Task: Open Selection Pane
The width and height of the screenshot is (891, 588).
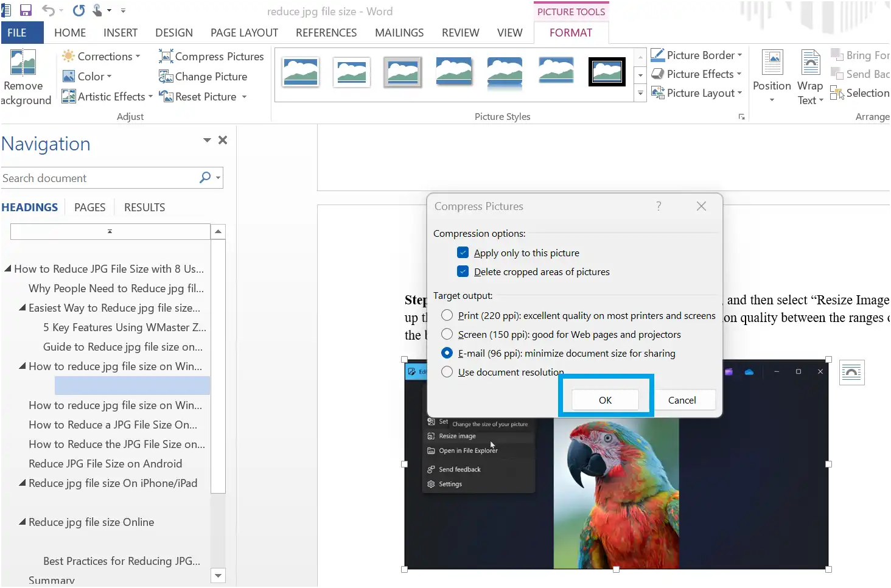Action: [861, 93]
